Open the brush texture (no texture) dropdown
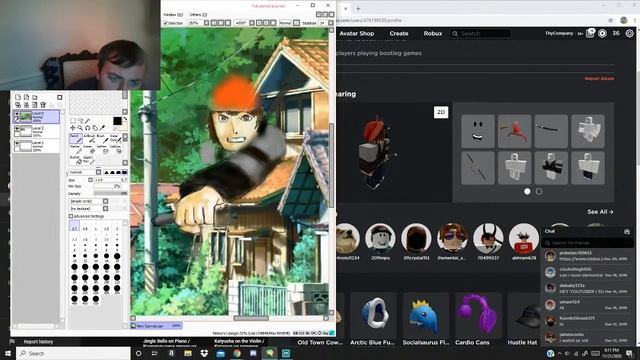Image resolution: width=640 pixels, height=360 pixels. 89,208
